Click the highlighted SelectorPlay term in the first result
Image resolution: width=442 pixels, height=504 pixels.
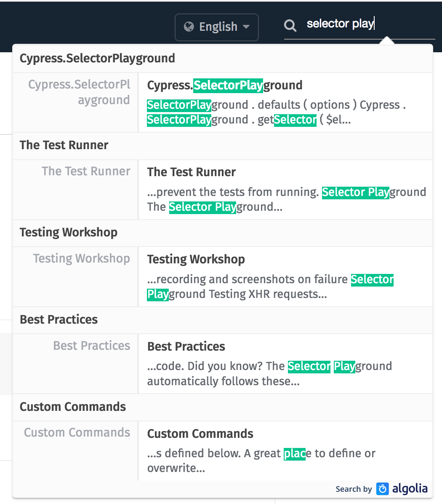click(228, 85)
